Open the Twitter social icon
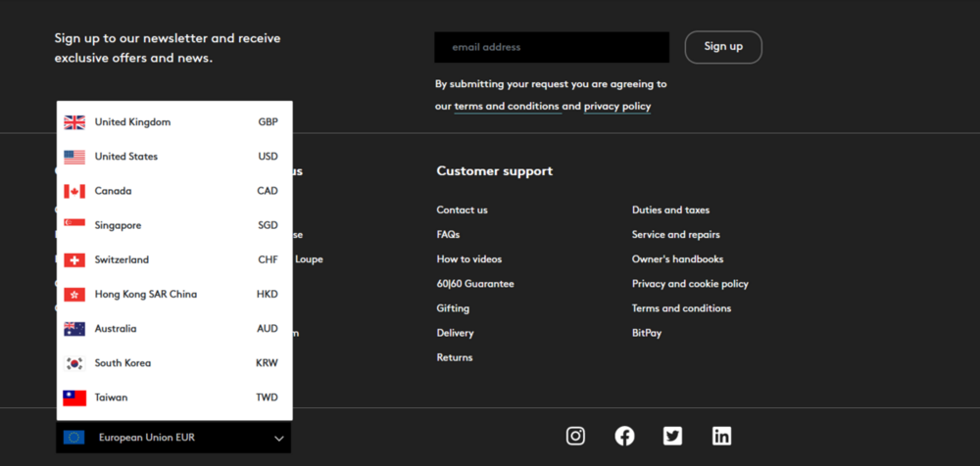Viewport: 980px width, 466px height. (x=672, y=437)
